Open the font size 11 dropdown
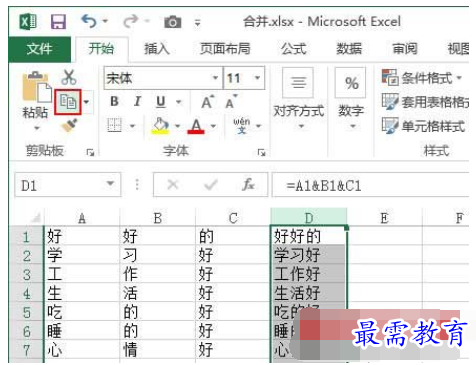The image size is (476, 365). [x=257, y=78]
